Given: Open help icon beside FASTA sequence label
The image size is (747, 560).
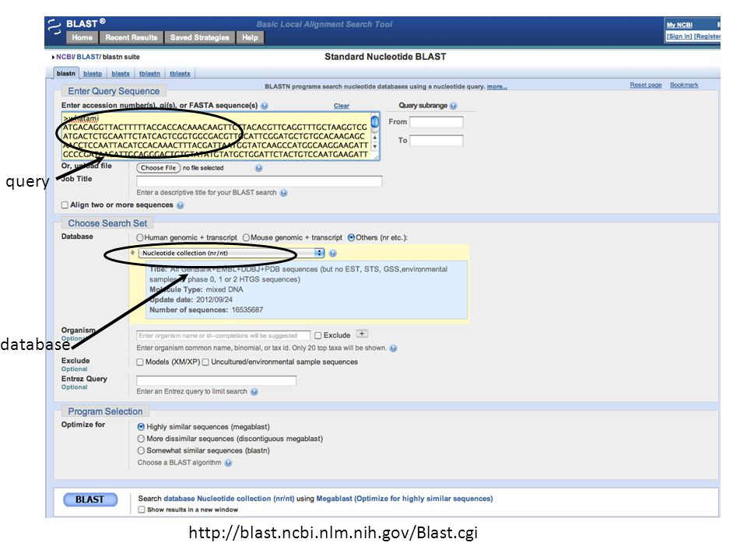Looking at the screenshot, I should 265,106.
